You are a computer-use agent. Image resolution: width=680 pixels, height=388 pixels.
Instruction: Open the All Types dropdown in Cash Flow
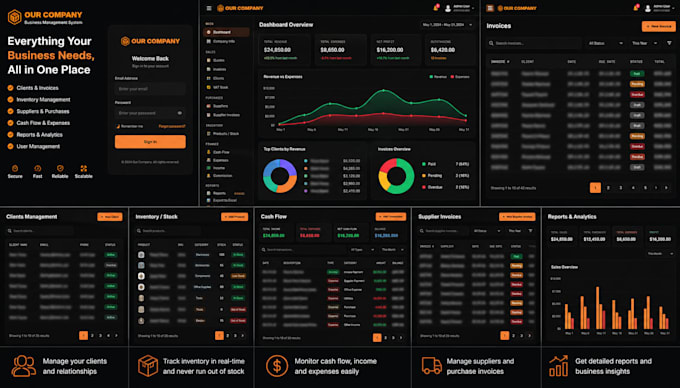pos(362,250)
